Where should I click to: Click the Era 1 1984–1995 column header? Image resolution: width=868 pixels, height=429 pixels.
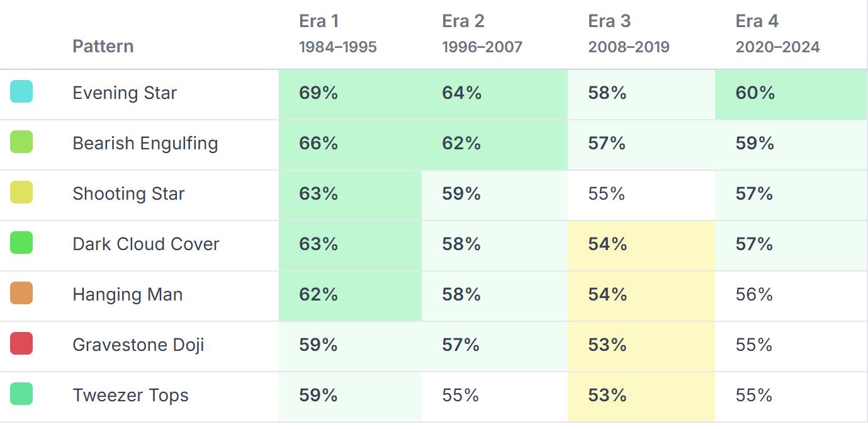(338, 34)
